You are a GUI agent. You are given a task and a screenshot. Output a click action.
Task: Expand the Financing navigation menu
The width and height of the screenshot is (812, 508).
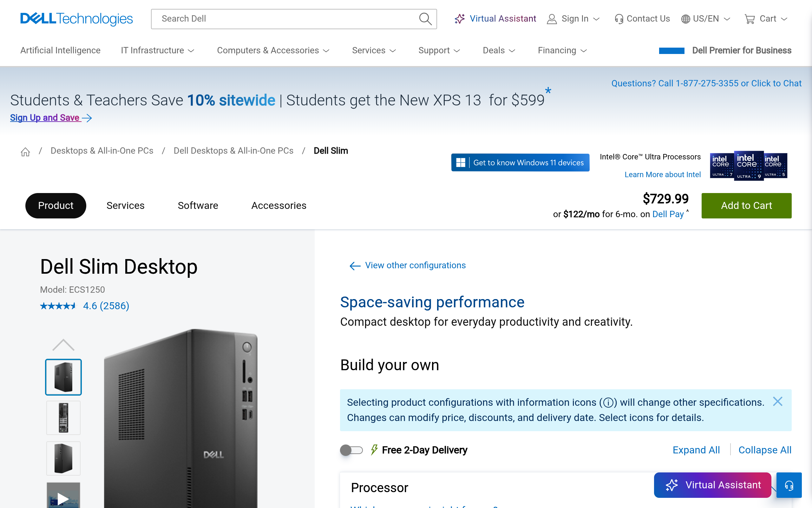(x=562, y=50)
